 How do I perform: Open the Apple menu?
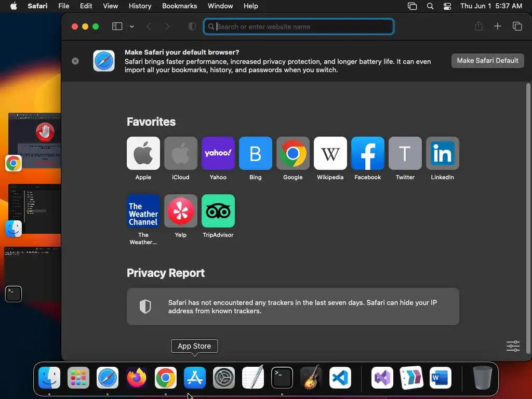click(x=14, y=6)
